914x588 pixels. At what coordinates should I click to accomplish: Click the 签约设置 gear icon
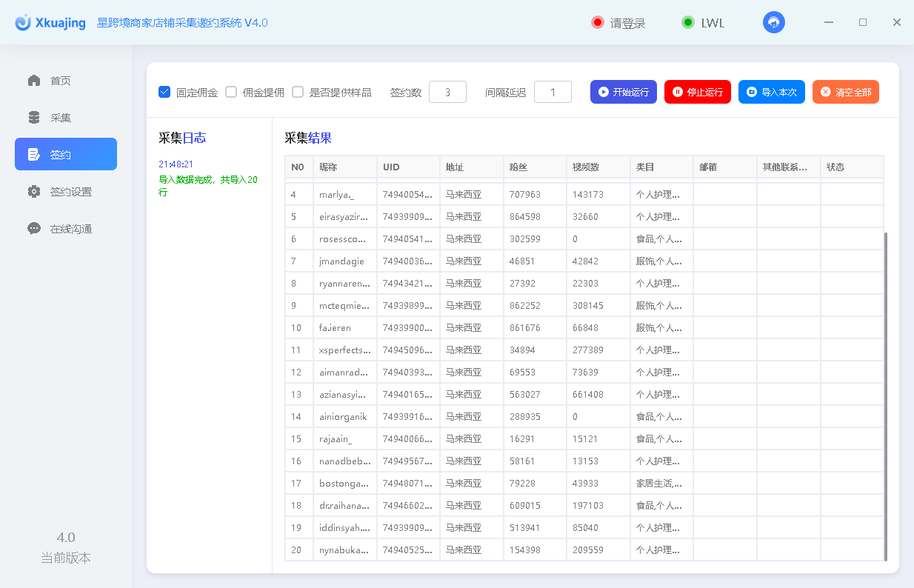[34, 192]
